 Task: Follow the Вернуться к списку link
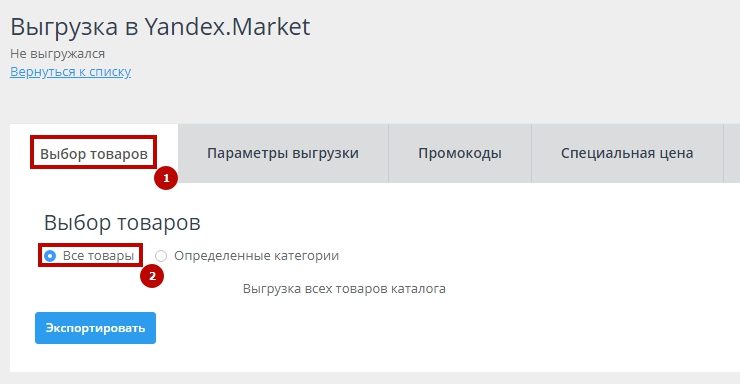click(70, 72)
